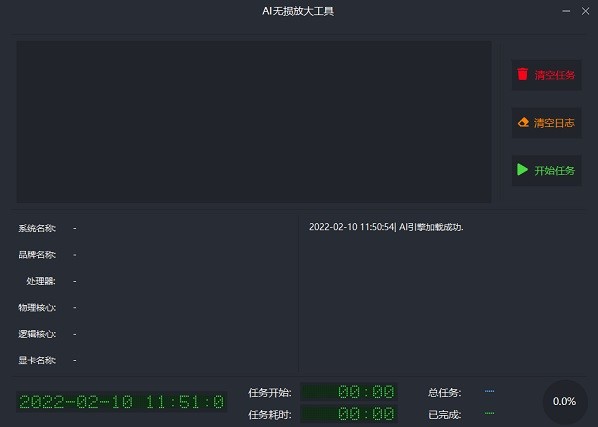Image resolution: width=598 pixels, height=427 pixels.
Task: Click the blue dashes value beside 总任务
Action: [489, 391]
